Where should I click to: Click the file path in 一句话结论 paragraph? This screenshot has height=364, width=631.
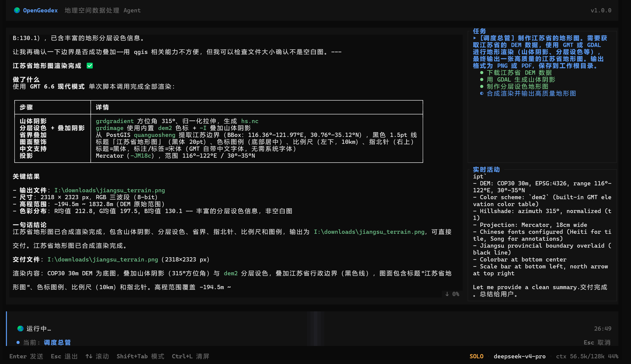pyautogui.click(x=369, y=232)
